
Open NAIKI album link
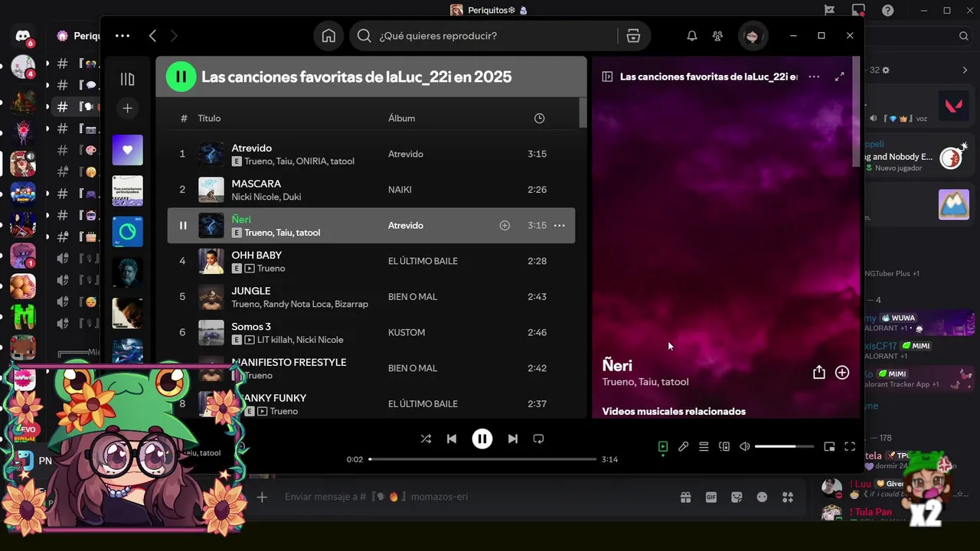click(x=400, y=189)
